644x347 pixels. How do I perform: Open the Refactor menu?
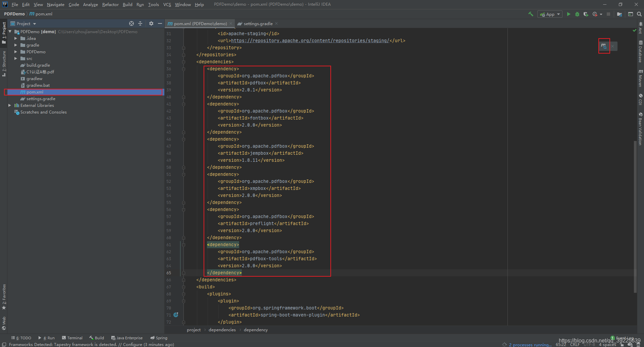(110, 4)
